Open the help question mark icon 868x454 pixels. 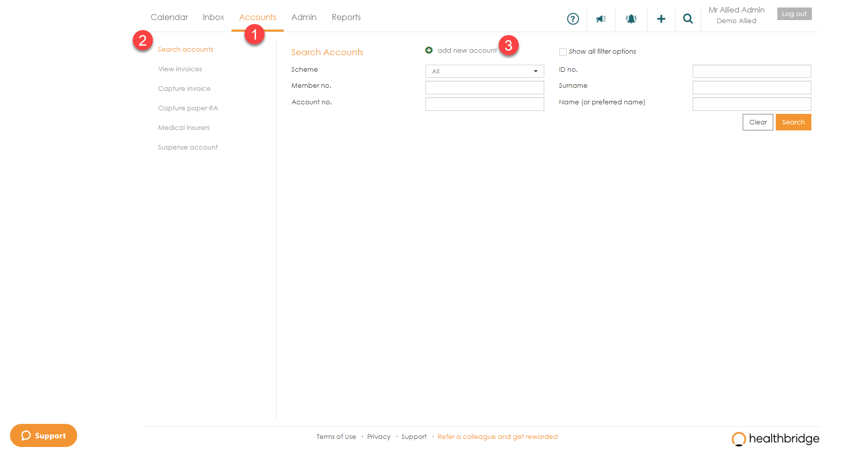pyautogui.click(x=573, y=19)
